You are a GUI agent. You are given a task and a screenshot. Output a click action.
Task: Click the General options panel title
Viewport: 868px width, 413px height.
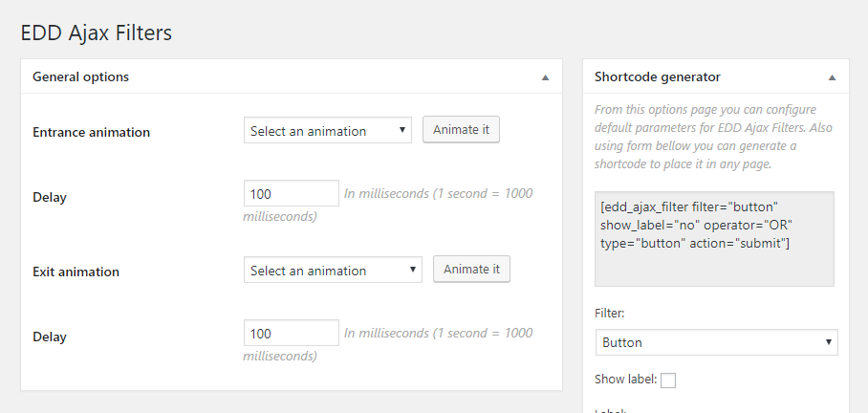(81, 76)
